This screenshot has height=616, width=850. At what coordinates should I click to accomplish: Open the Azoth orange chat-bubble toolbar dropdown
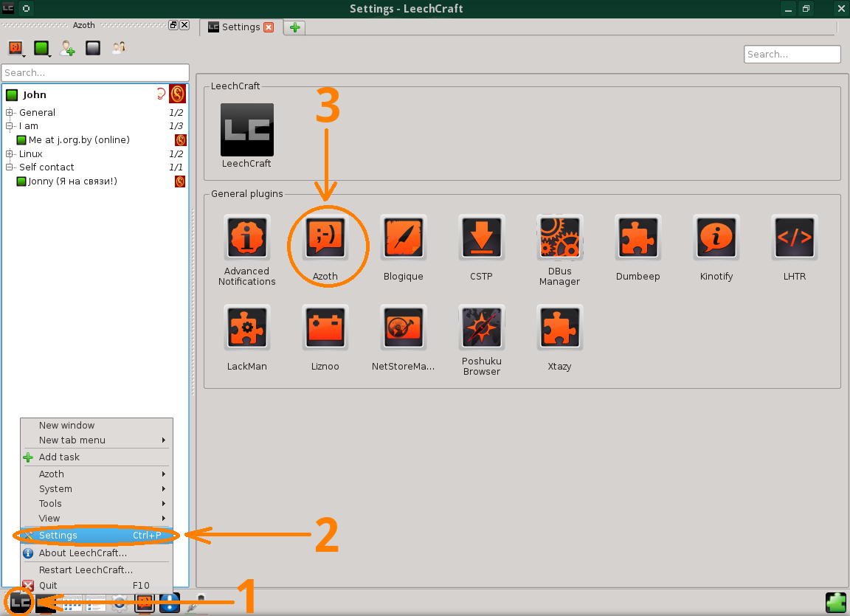coord(16,48)
